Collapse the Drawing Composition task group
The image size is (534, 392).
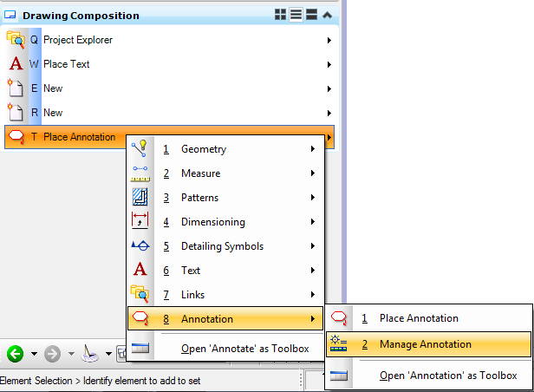pos(328,15)
